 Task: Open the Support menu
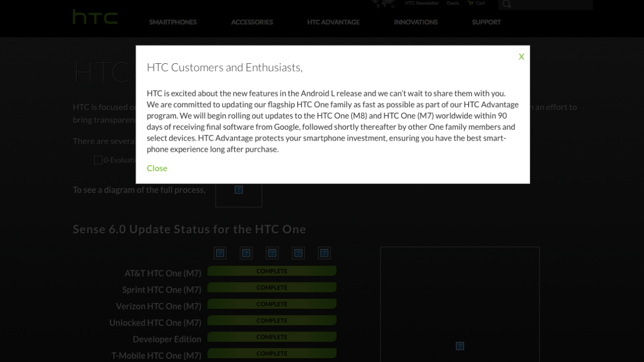click(486, 22)
